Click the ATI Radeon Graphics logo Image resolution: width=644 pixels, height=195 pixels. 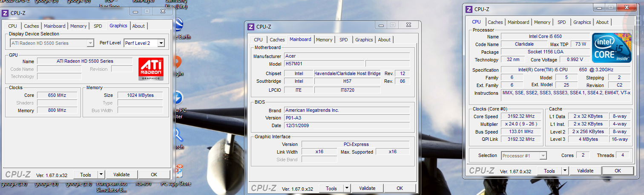[x=150, y=69]
